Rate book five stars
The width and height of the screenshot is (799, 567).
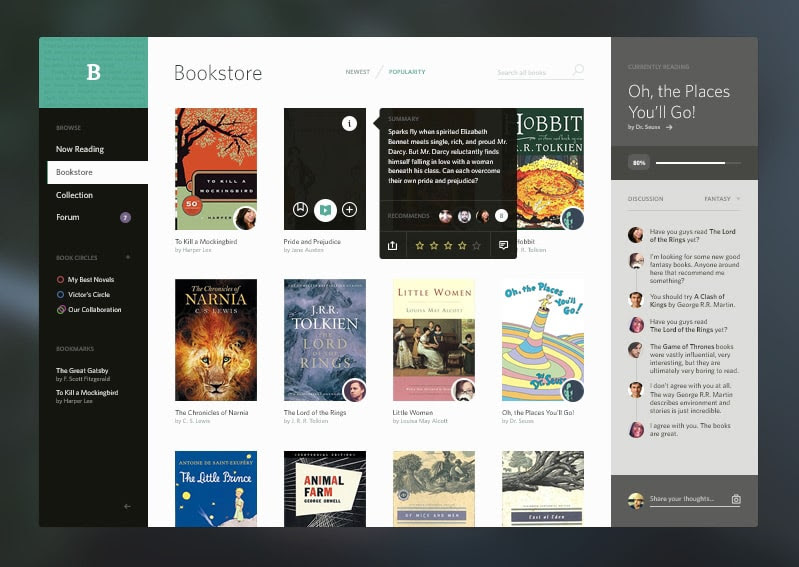[x=476, y=246]
